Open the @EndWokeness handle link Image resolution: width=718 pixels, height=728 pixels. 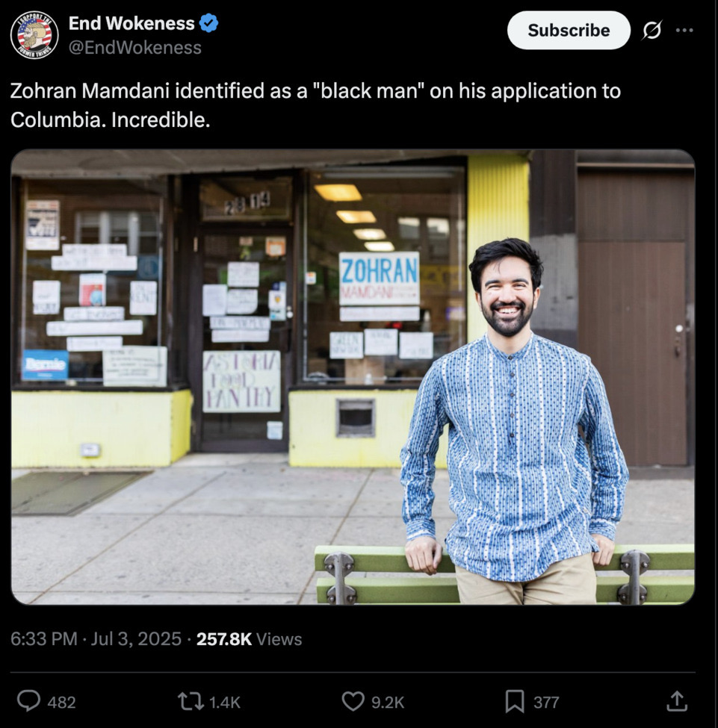(134, 48)
